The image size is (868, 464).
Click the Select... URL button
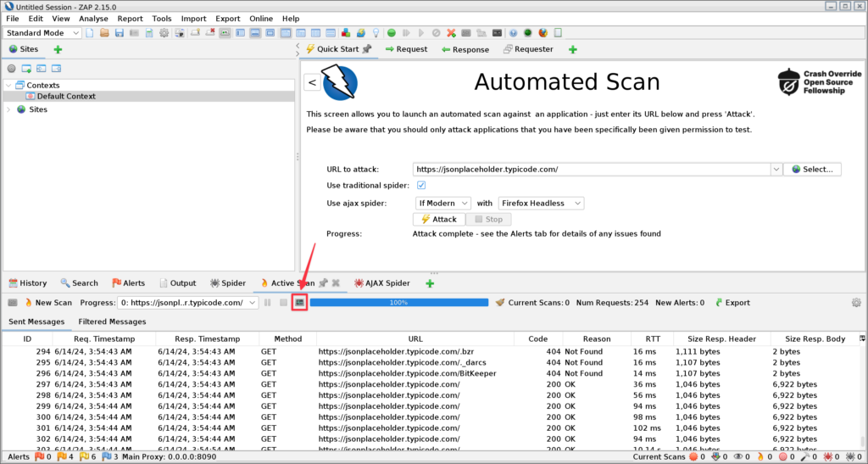click(x=812, y=170)
